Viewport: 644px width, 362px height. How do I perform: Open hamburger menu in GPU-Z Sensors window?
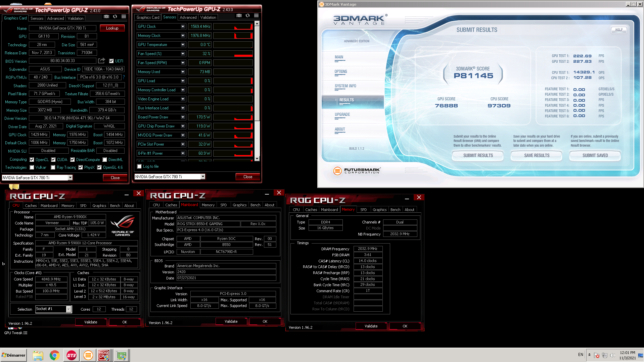pyautogui.click(x=256, y=15)
